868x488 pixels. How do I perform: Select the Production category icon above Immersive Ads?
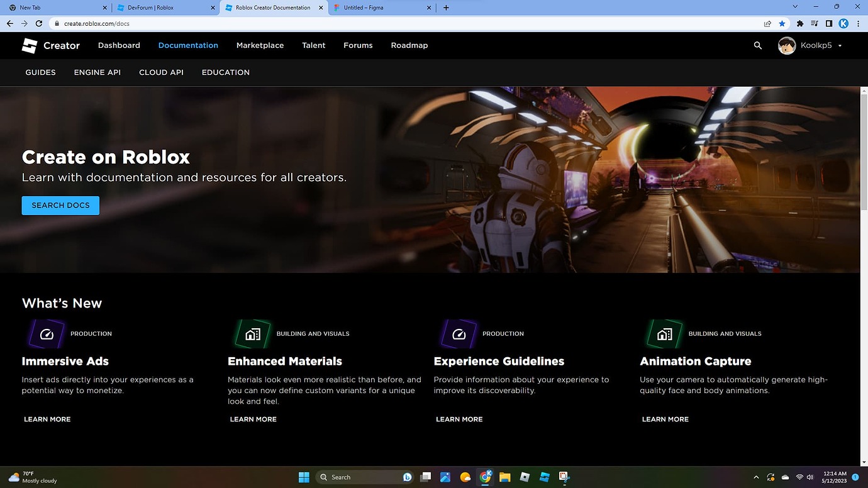45,333
